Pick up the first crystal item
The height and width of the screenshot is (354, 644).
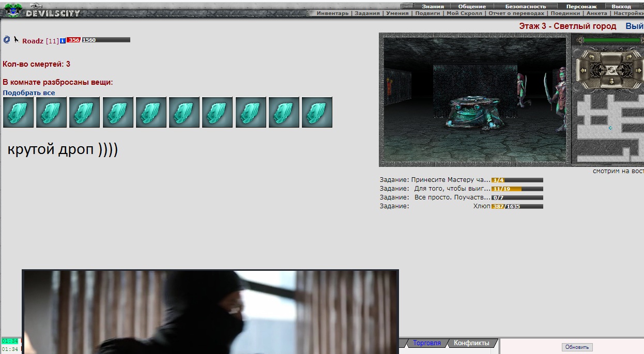18,112
